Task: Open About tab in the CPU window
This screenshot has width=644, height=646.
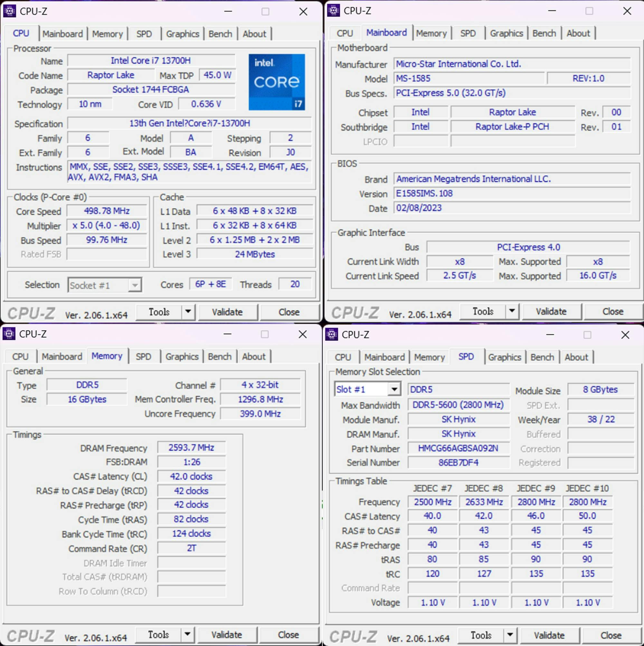Action: [254, 34]
